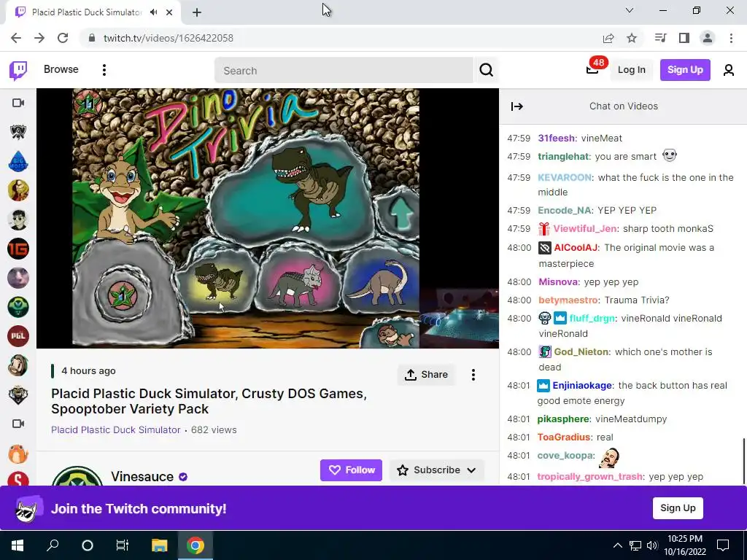Viewport: 747px width, 560px height.
Task: Click the video player area
Action: pos(268,218)
